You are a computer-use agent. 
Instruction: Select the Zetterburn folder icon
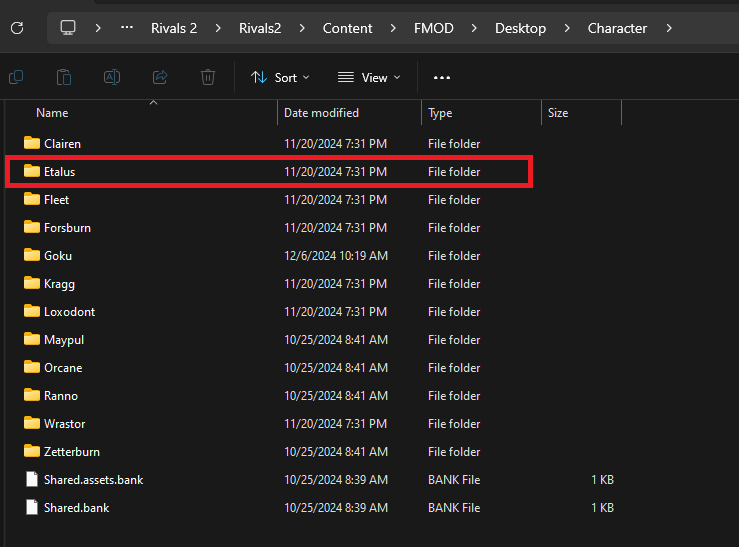click(x=32, y=451)
